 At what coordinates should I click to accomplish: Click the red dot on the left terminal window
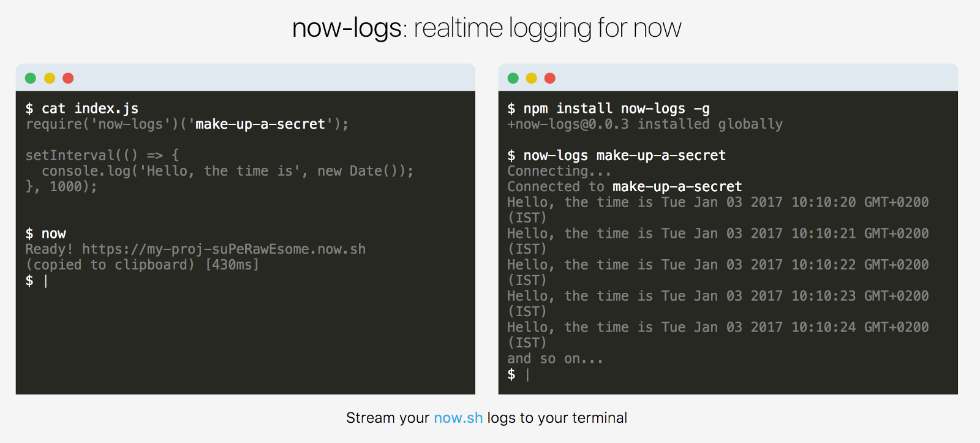coord(68,78)
